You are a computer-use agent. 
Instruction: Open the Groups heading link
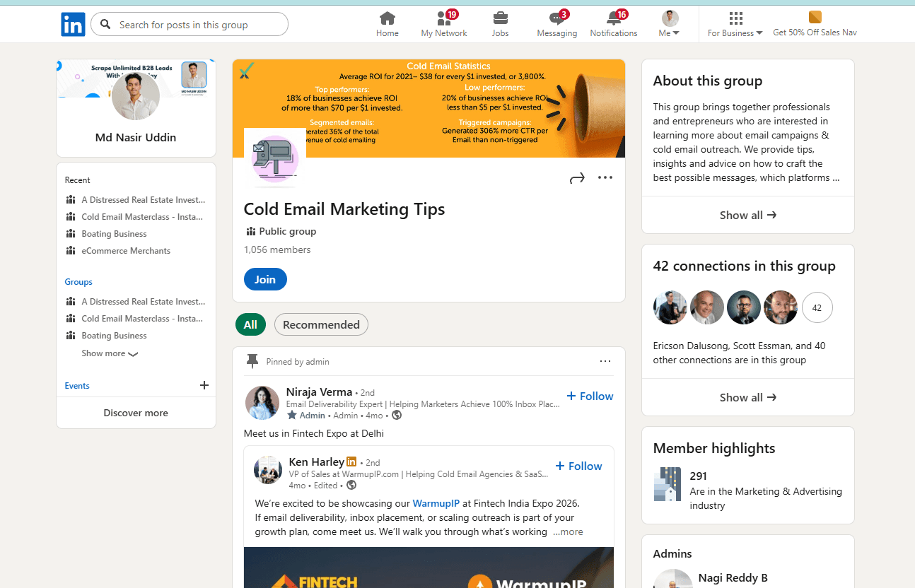click(x=78, y=282)
